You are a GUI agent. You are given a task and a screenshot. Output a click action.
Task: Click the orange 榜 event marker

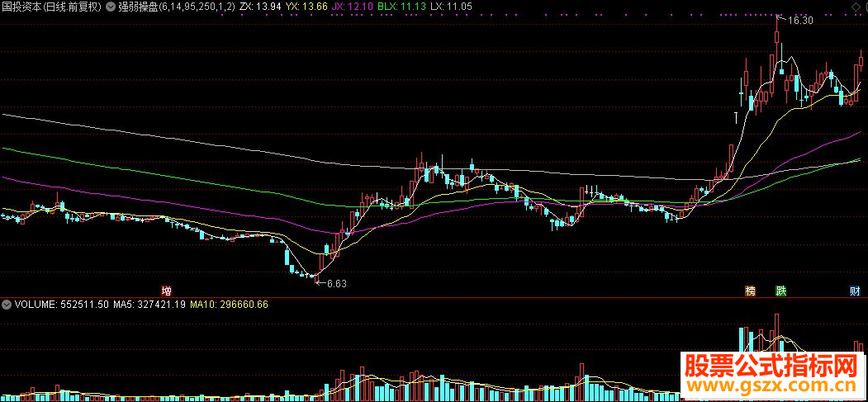(751, 291)
